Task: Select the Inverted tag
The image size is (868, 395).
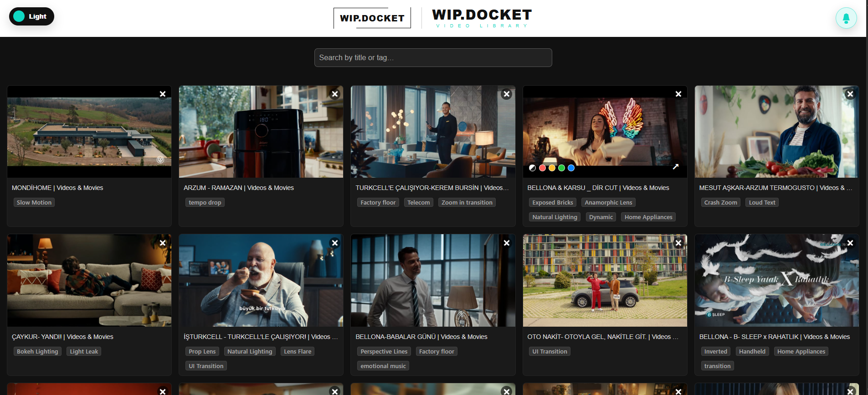Action: point(716,351)
